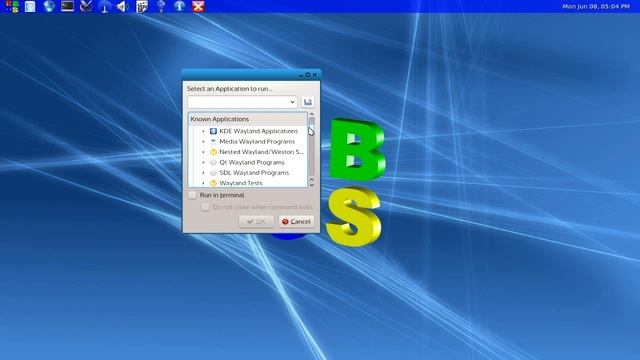640x360 pixels.
Task: Expand Nested Wayland/Weston tree node
Action: coord(203,152)
